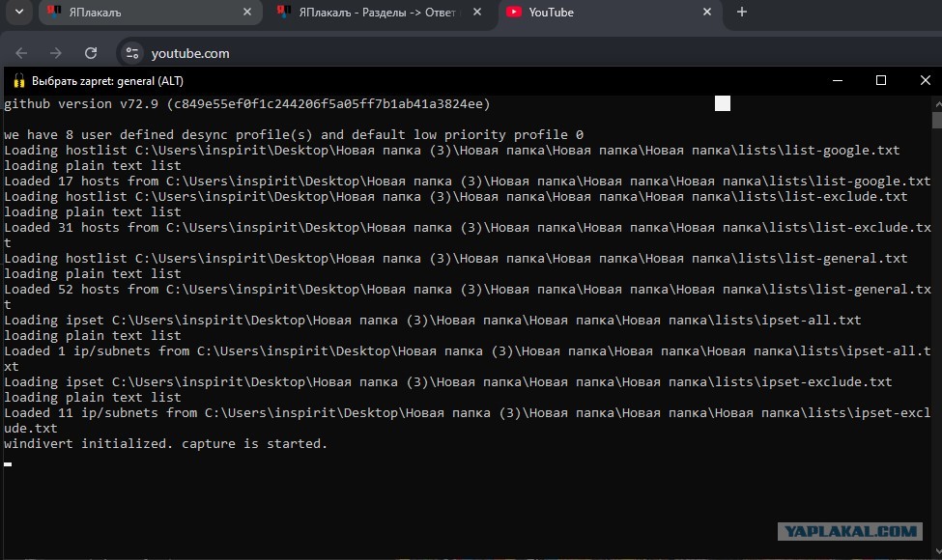View site information icon for youtube.com
Viewport: 942px width, 560px height.
pyautogui.click(x=132, y=53)
